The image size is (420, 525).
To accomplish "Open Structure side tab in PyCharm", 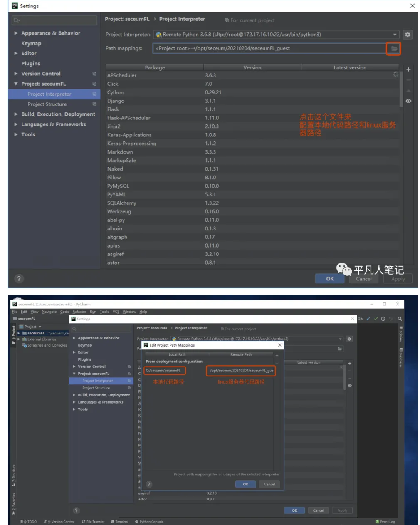I will tap(14, 475).
